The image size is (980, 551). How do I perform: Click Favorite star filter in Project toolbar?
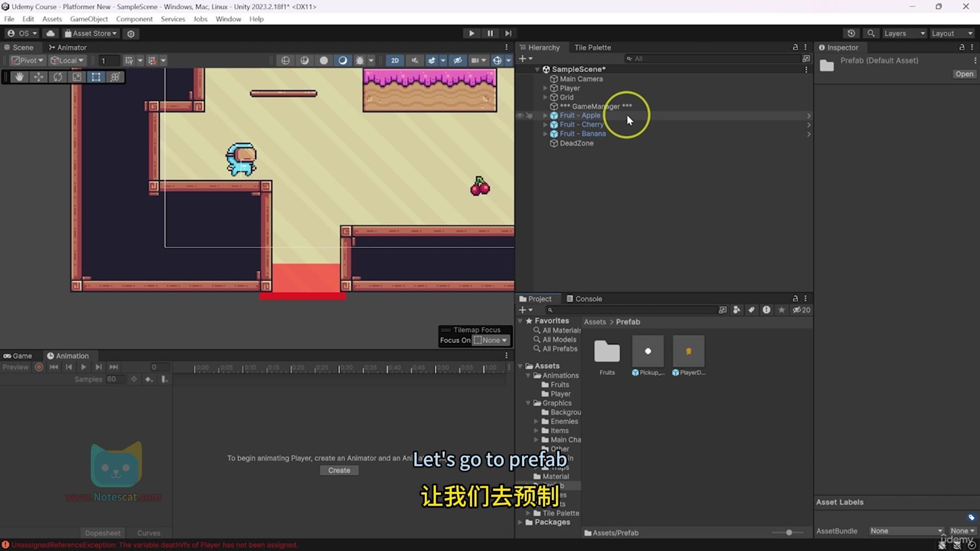click(x=781, y=310)
